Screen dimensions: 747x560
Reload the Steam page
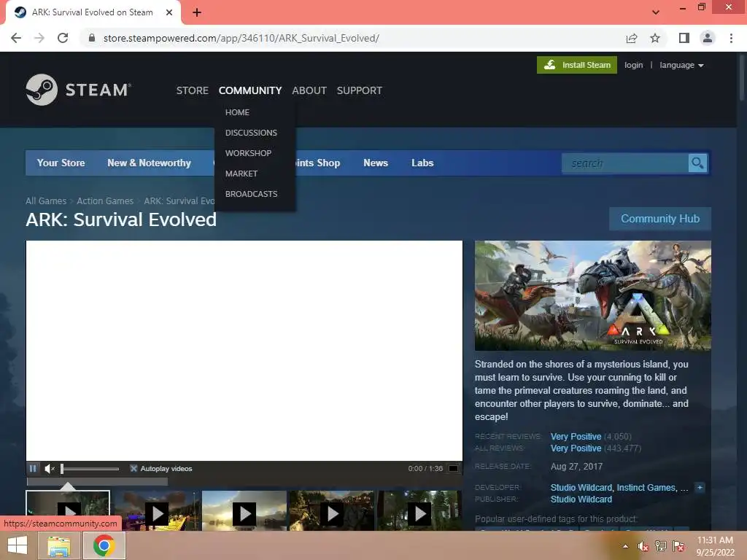click(63, 38)
